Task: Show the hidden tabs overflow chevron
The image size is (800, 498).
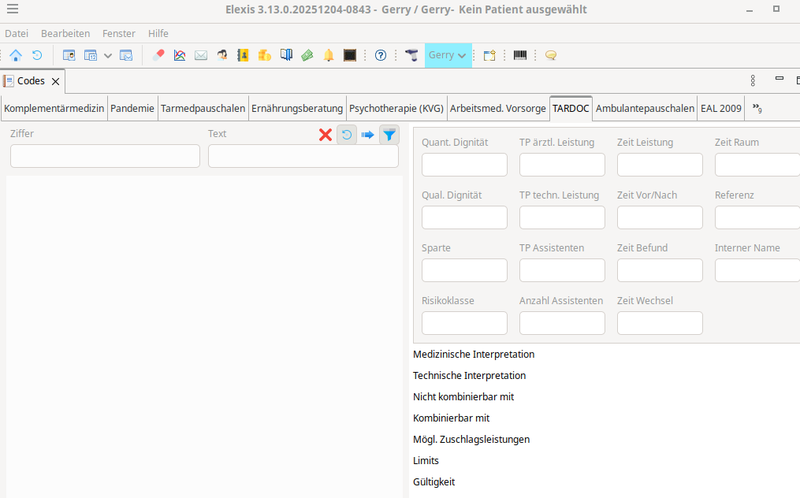Action: [x=757, y=108]
